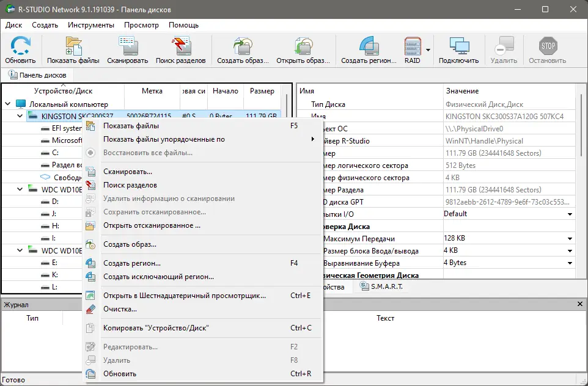
Task: Open the Просмотр menu
Action: point(141,25)
